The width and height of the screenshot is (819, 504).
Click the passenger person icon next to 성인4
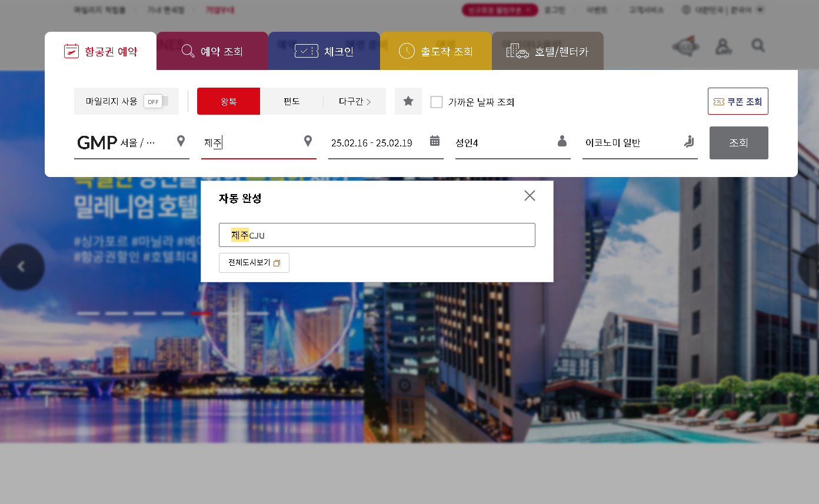click(562, 141)
